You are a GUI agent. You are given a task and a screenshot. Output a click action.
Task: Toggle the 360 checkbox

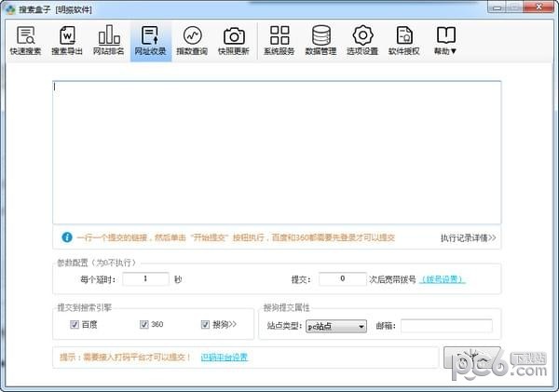[x=144, y=324]
